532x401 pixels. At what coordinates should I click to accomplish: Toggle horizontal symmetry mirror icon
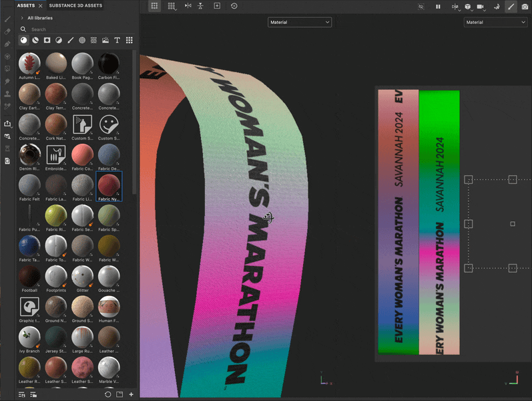click(188, 6)
